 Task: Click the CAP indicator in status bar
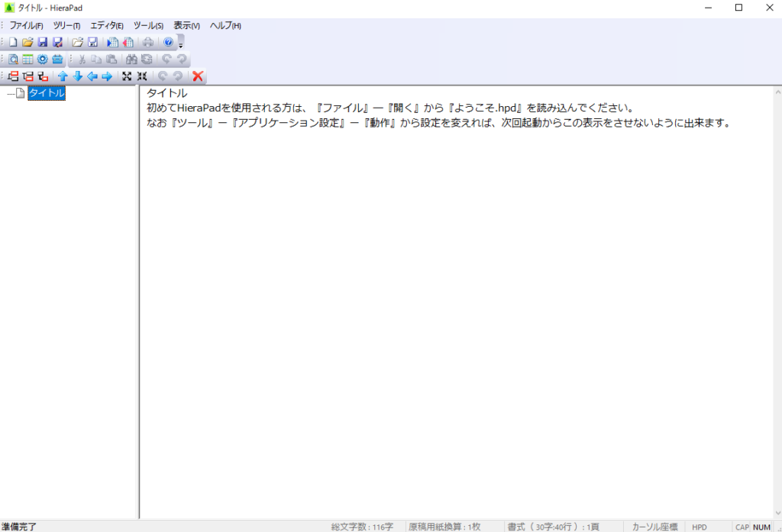coord(742,527)
